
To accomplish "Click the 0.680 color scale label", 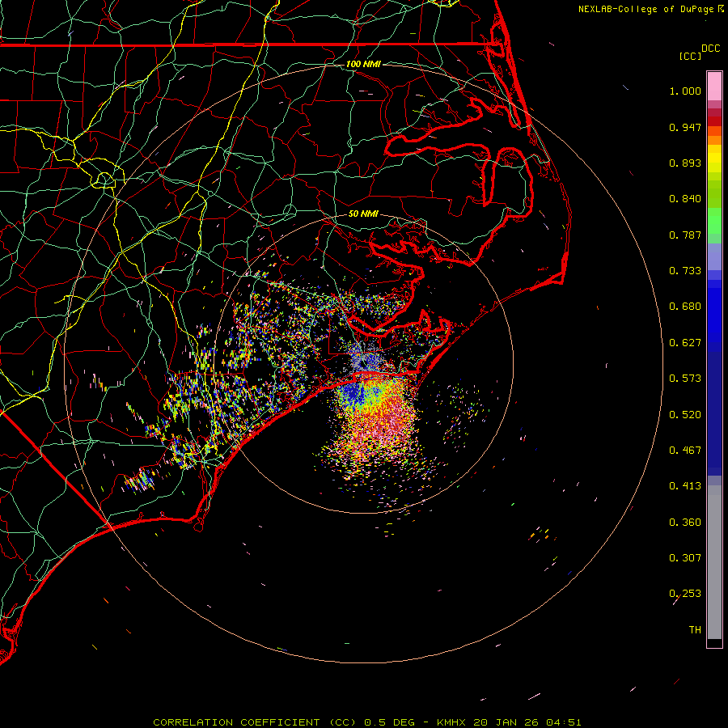I will pyautogui.click(x=685, y=307).
